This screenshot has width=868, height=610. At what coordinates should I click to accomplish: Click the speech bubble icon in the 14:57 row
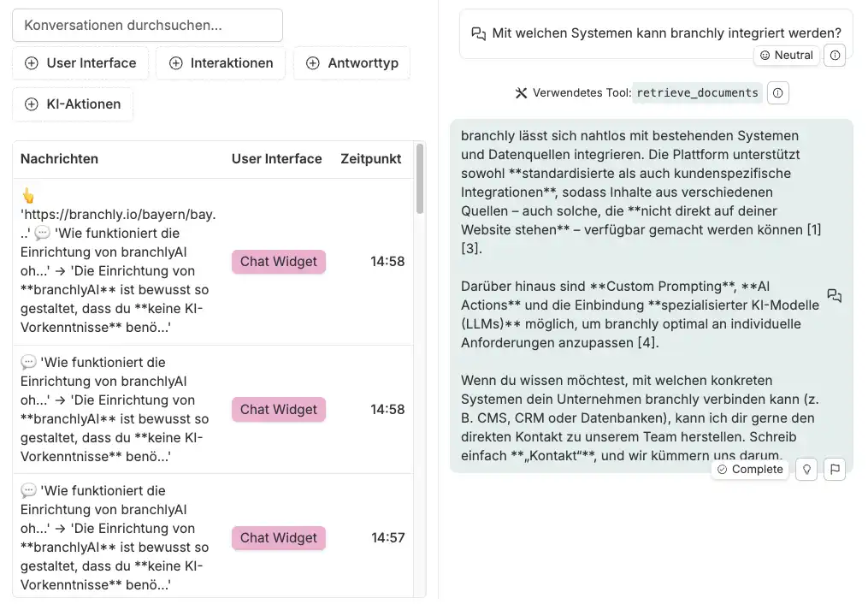coord(28,491)
